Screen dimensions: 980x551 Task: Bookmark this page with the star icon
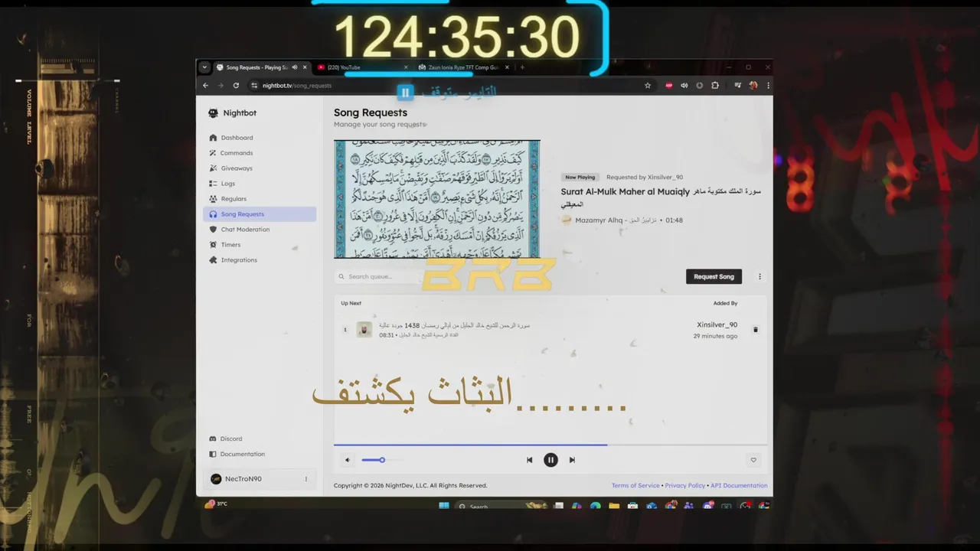pyautogui.click(x=647, y=86)
